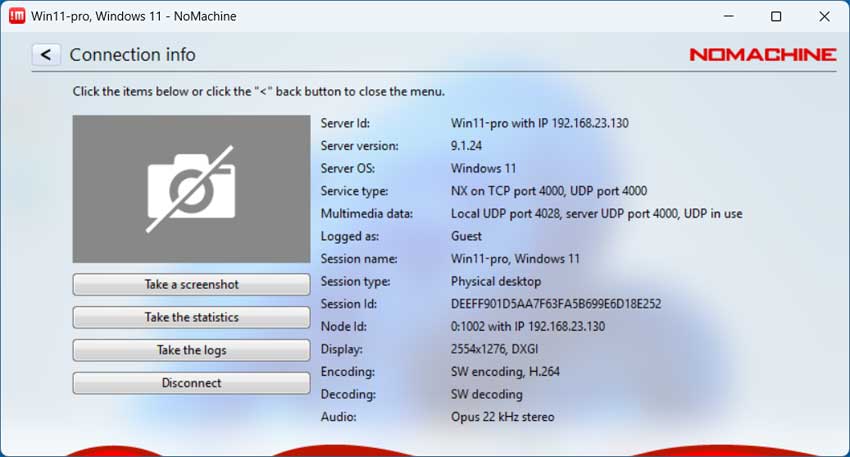The height and width of the screenshot is (457, 850).
Task: Click Take a screenshot button
Action: click(191, 285)
